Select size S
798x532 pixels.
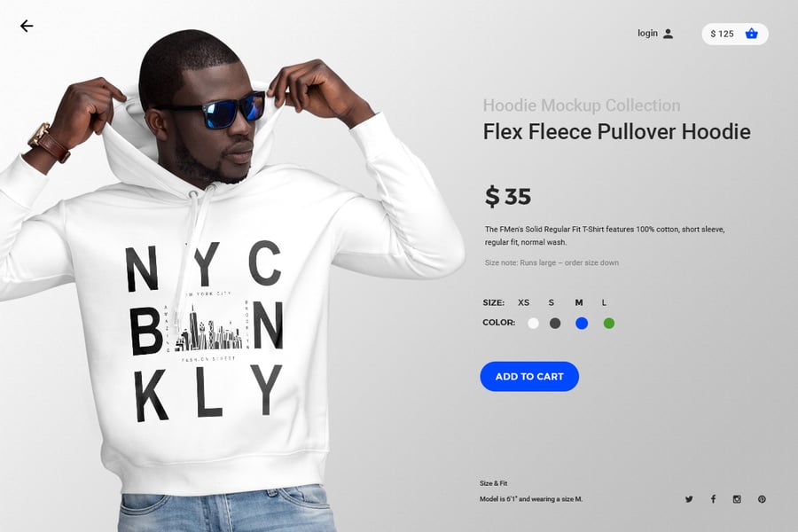[552, 302]
